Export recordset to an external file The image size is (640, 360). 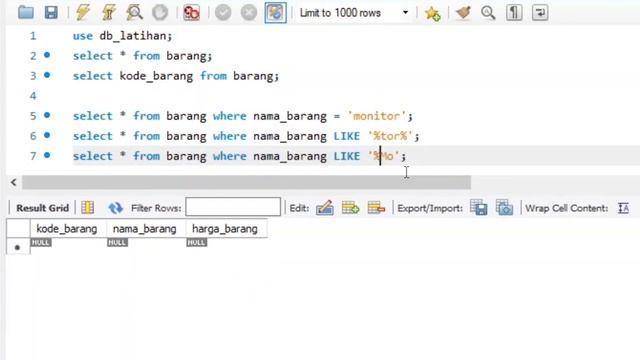479,208
